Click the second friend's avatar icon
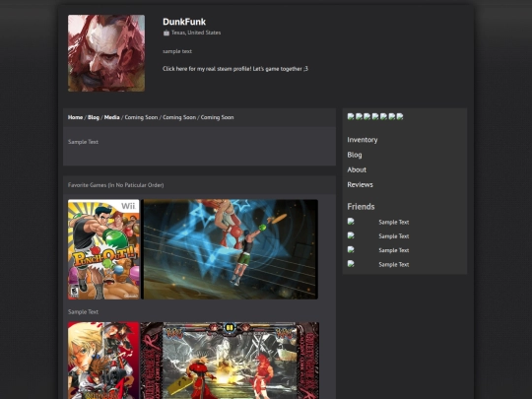This screenshot has height=399, width=532. point(351,235)
